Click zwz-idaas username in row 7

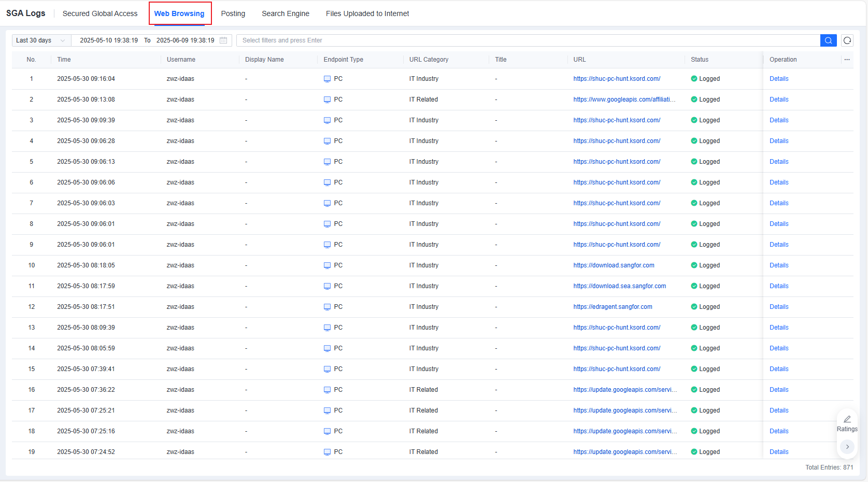180,203
